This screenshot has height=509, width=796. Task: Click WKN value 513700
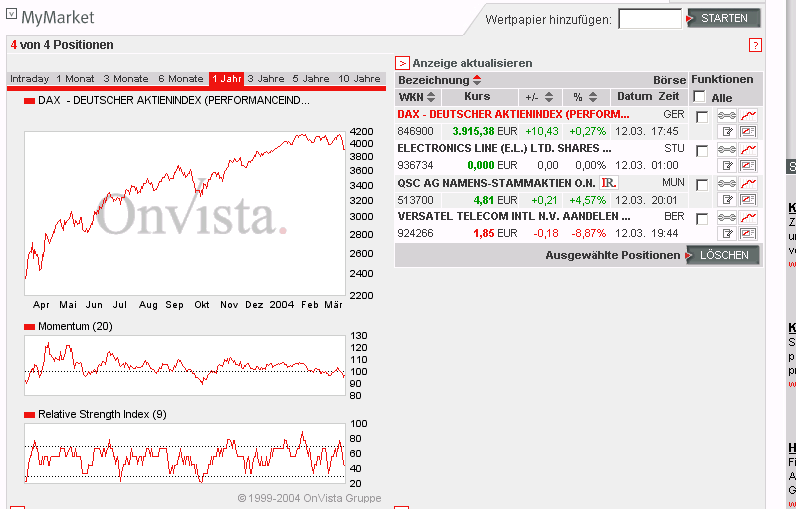pos(415,199)
